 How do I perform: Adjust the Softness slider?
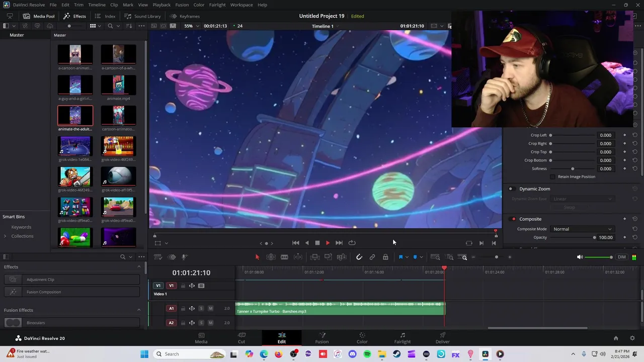click(x=572, y=169)
